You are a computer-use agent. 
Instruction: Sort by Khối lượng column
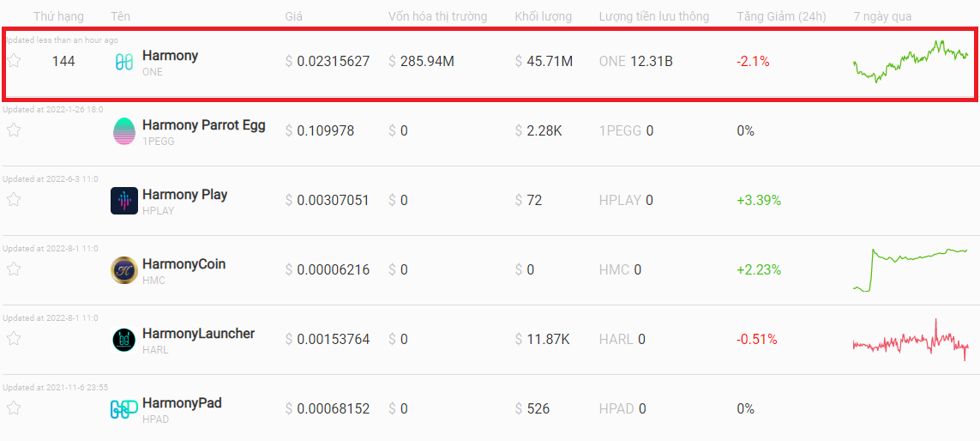[x=543, y=17]
